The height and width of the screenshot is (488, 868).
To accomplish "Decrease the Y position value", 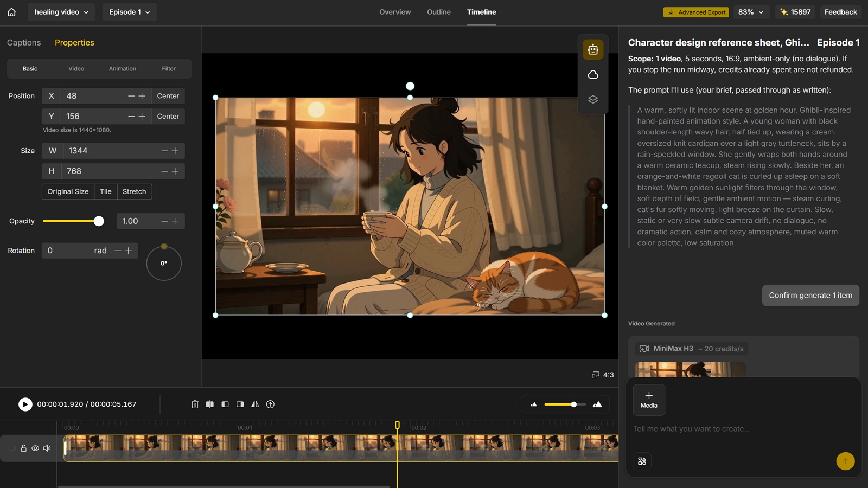I will coord(131,117).
